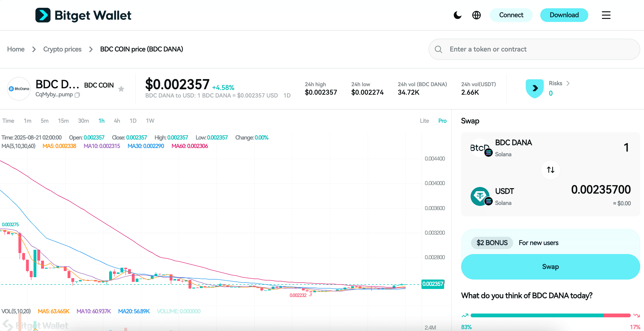Click the 0.00235700 USDT output amount
This screenshot has height=331, width=644.
pos(601,190)
